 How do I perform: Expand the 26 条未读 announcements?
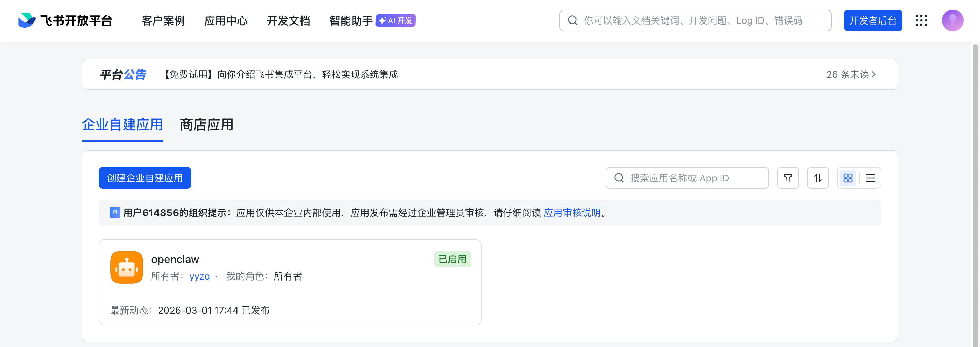851,74
